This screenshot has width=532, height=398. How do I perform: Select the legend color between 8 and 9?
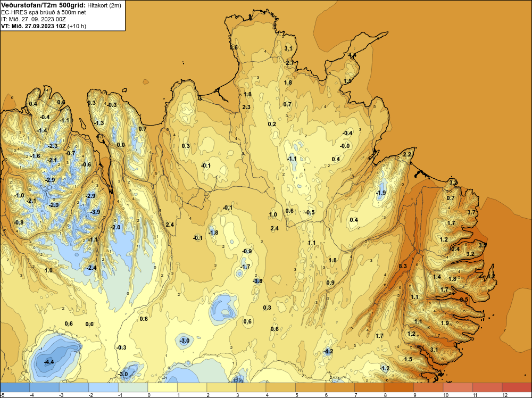coord(398,387)
